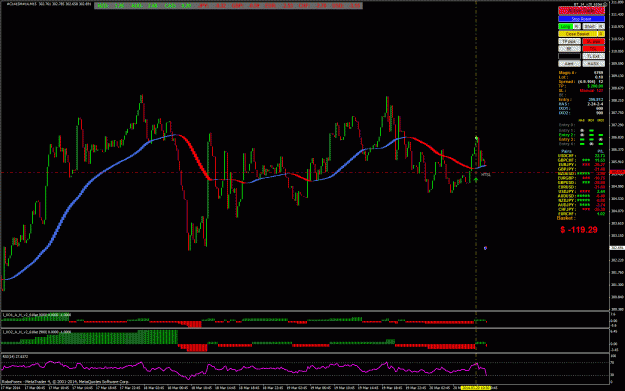The height and width of the screenshot is (391, 625).
Task: Click the EUR strength value in top bar
Action: (x=287, y=6)
